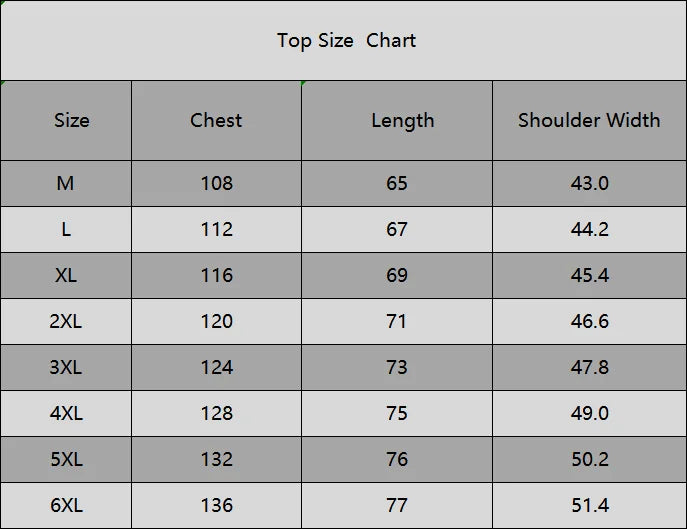Select the chest value 136
This screenshot has width=687, height=529.
(x=216, y=505)
